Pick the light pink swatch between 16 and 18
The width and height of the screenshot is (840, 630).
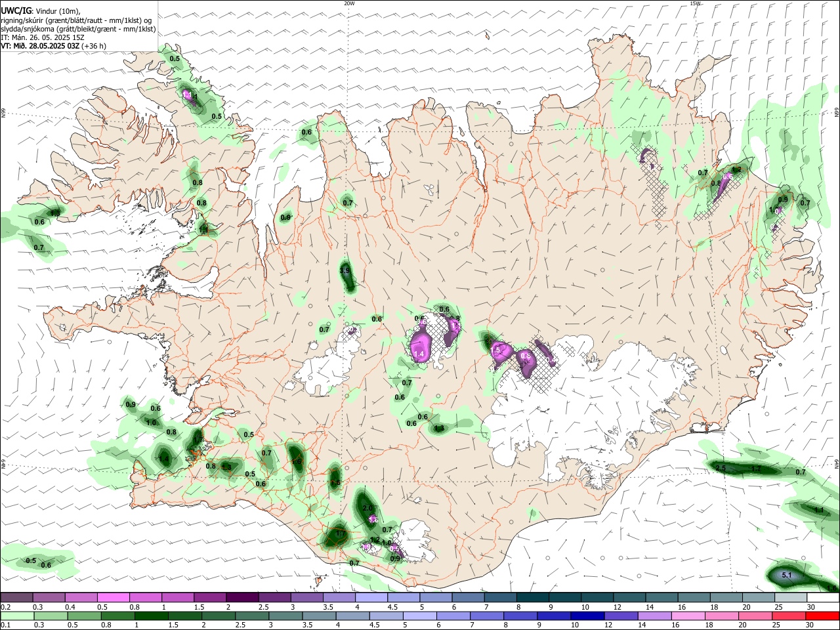point(687,616)
